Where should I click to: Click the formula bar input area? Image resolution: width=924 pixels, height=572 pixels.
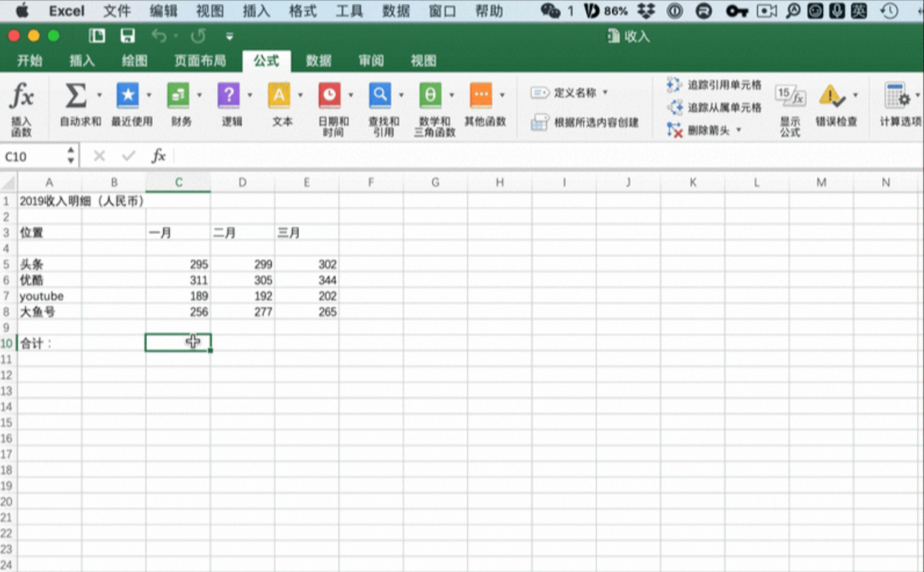(x=548, y=156)
